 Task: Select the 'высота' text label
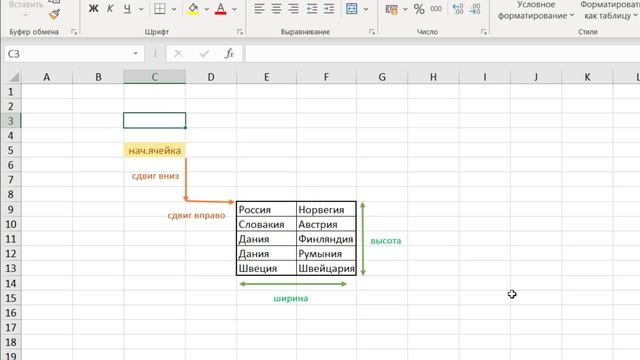coord(386,241)
